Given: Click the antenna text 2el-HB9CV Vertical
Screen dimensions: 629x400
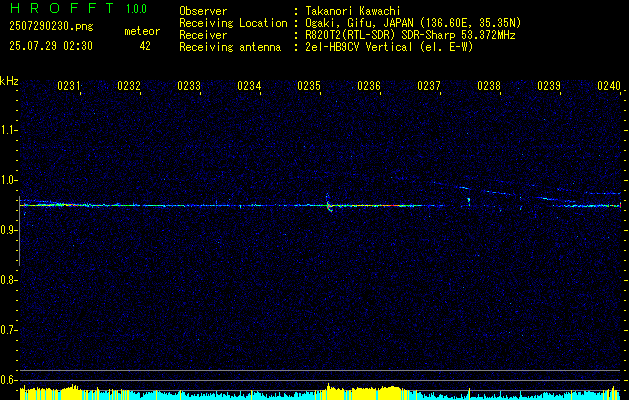Looking at the screenshot, I should point(358,47).
